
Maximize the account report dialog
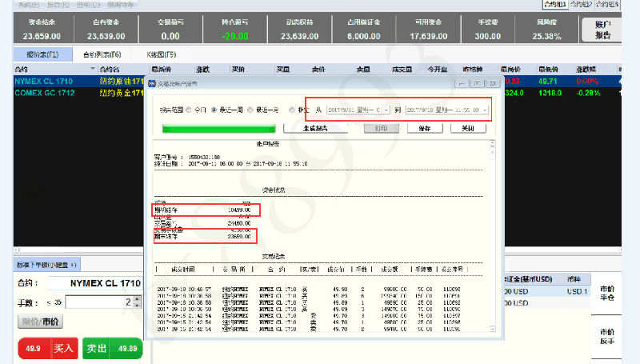tap(477, 84)
